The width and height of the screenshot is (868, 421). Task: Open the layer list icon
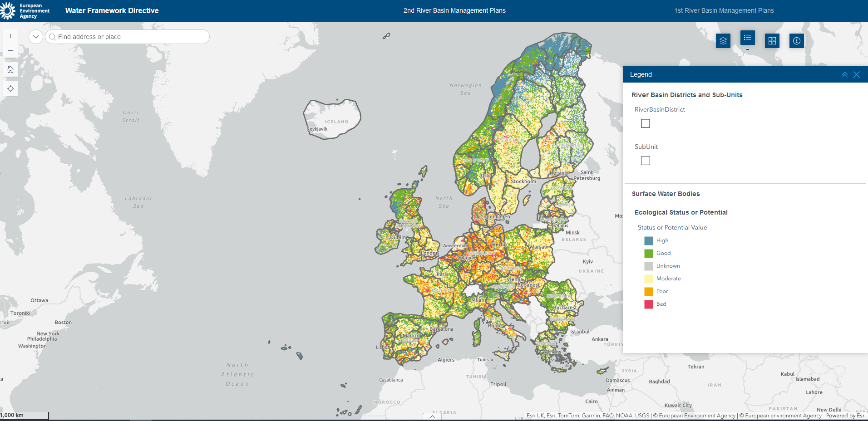coord(723,41)
